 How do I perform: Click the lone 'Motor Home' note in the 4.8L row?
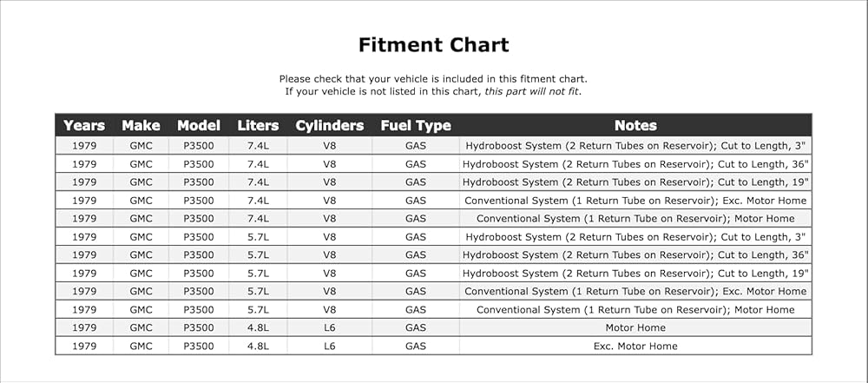tap(635, 327)
